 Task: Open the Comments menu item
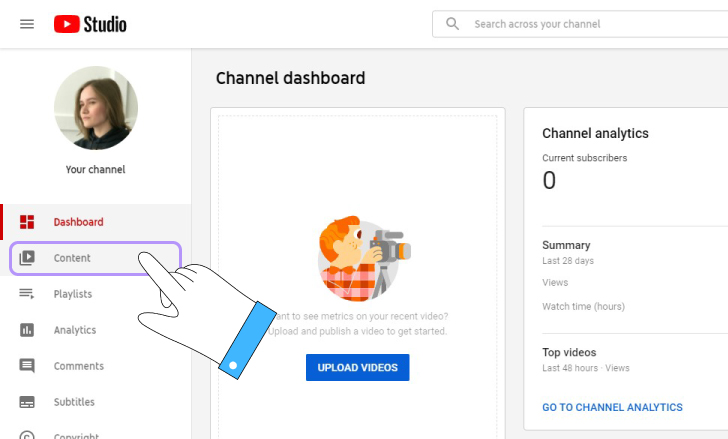pyautogui.click(x=96, y=366)
